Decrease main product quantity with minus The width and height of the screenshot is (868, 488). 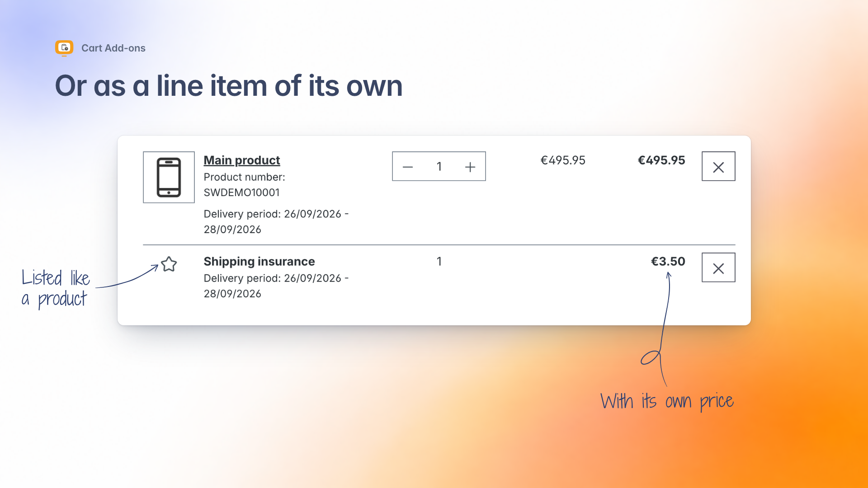pyautogui.click(x=408, y=167)
